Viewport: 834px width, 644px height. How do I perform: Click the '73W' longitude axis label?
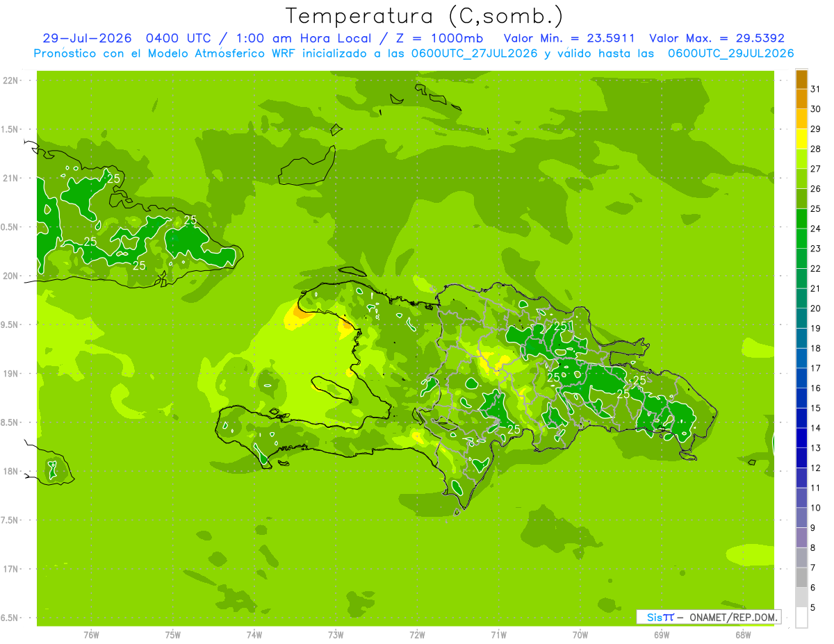336,634
